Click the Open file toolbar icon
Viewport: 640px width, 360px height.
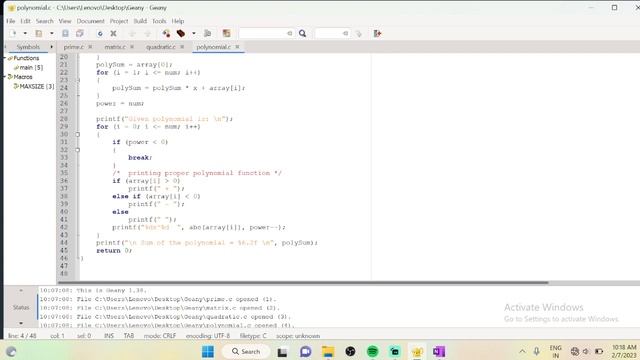pos(39,33)
